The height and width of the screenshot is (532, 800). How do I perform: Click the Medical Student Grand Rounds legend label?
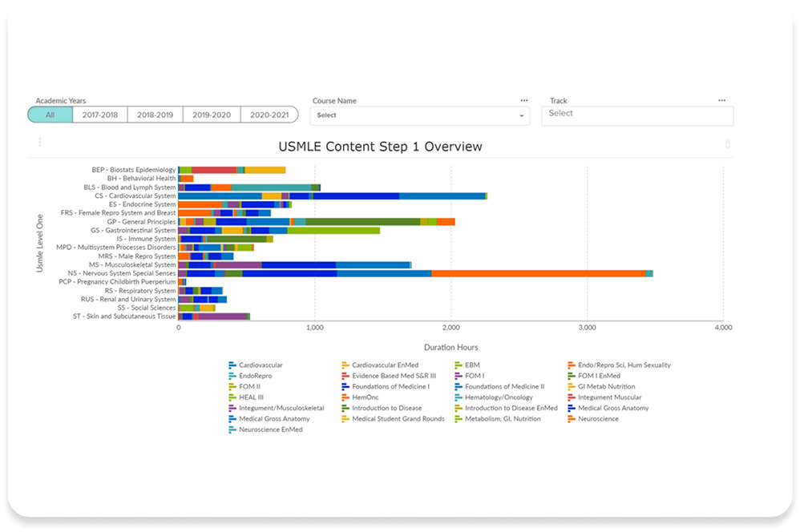[398, 419]
